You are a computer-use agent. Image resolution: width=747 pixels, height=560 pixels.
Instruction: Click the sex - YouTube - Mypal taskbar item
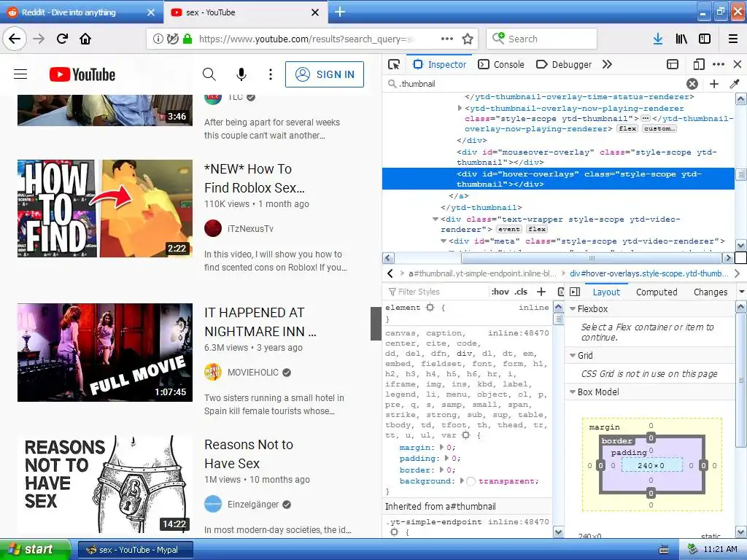coord(136,550)
